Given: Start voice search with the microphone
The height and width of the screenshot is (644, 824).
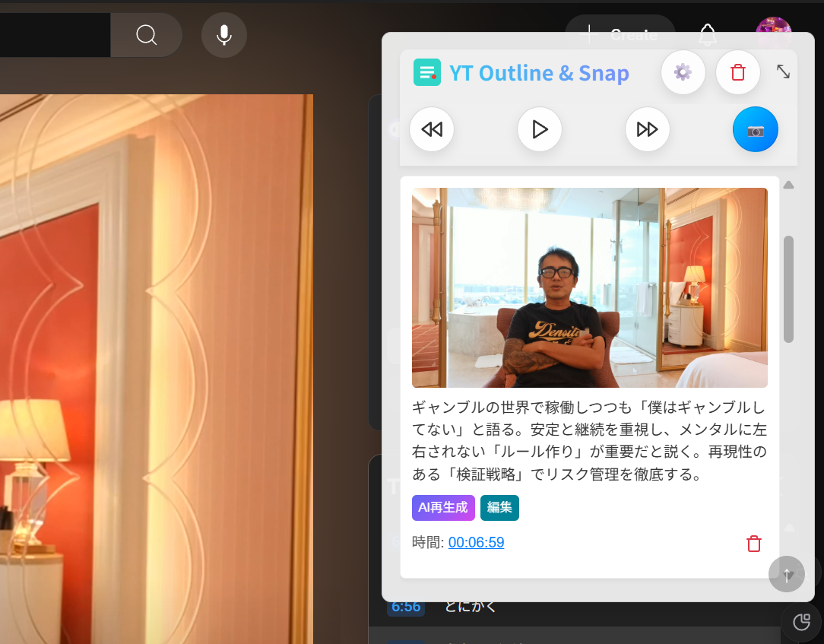Looking at the screenshot, I should [223, 35].
